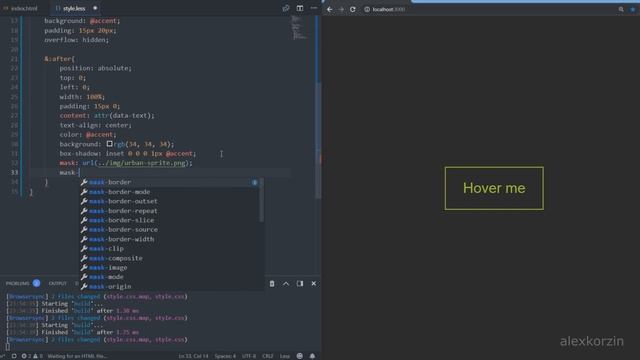Click the feedback smiley in status bar

tap(300, 356)
